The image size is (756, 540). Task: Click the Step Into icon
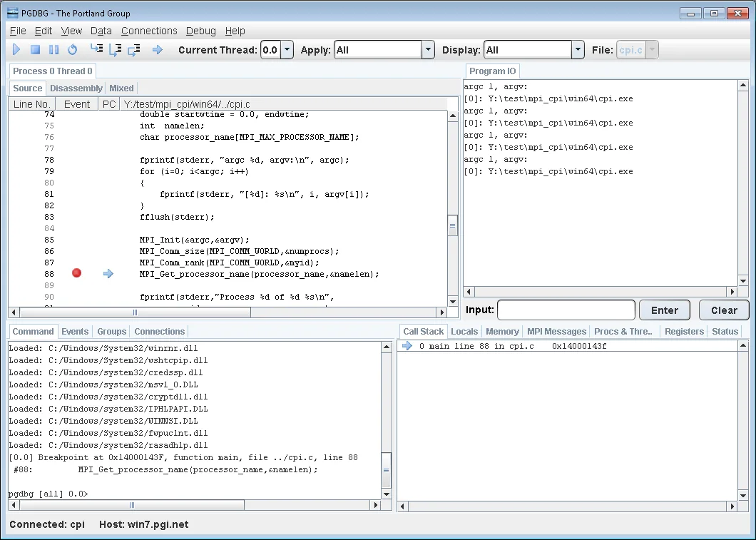96,49
